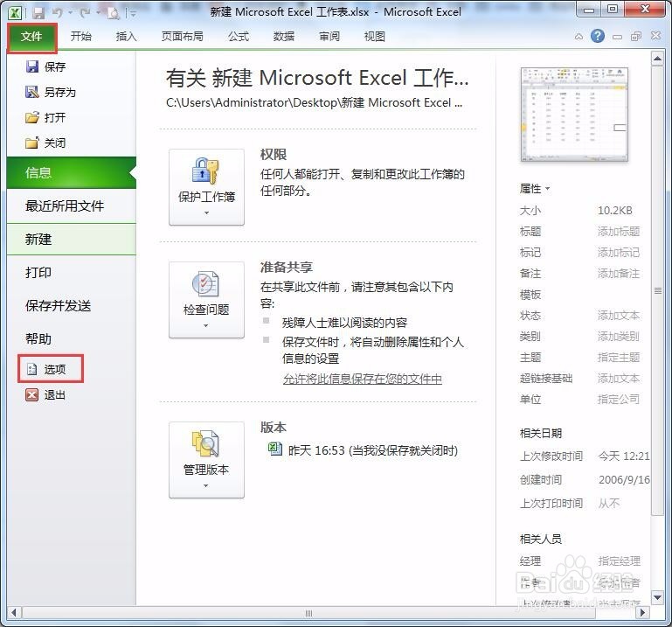Switch to the 公式 tab
The height and width of the screenshot is (627, 672).
(239, 37)
